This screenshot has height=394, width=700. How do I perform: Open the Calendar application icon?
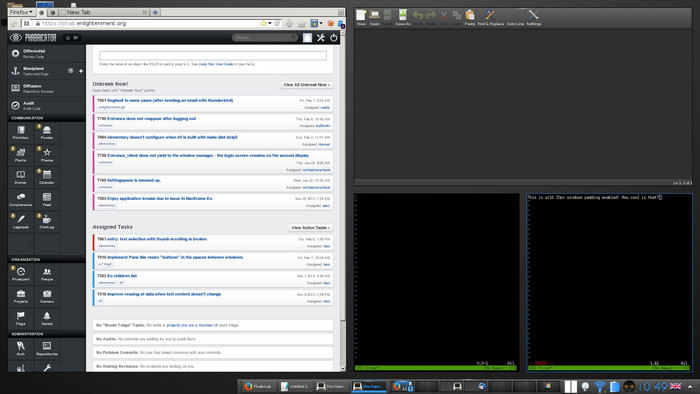(46, 177)
